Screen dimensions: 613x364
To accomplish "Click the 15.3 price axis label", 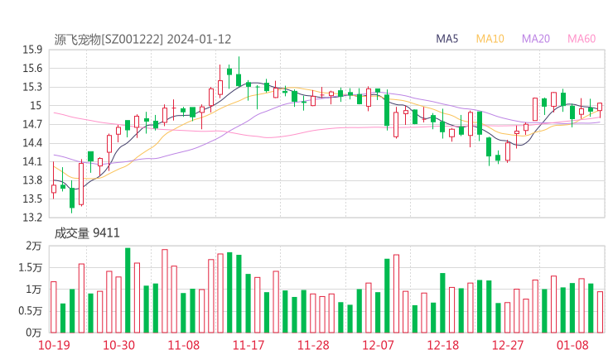I will coord(32,87).
